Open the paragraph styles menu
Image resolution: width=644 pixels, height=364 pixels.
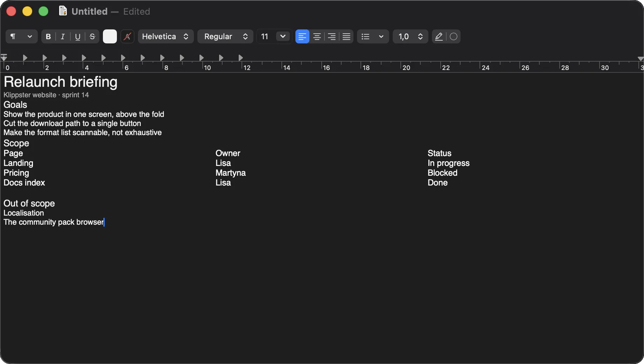coord(21,36)
